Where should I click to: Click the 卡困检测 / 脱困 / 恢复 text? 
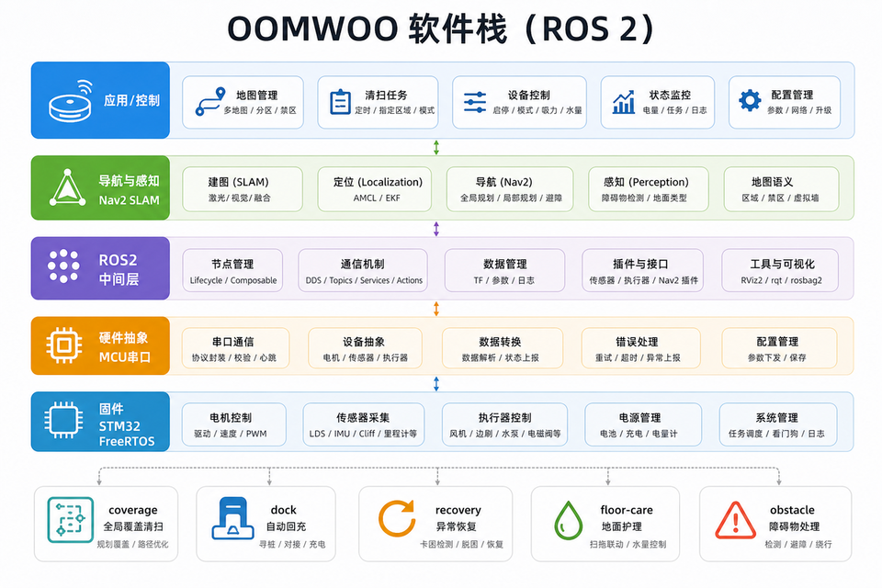pos(462,545)
